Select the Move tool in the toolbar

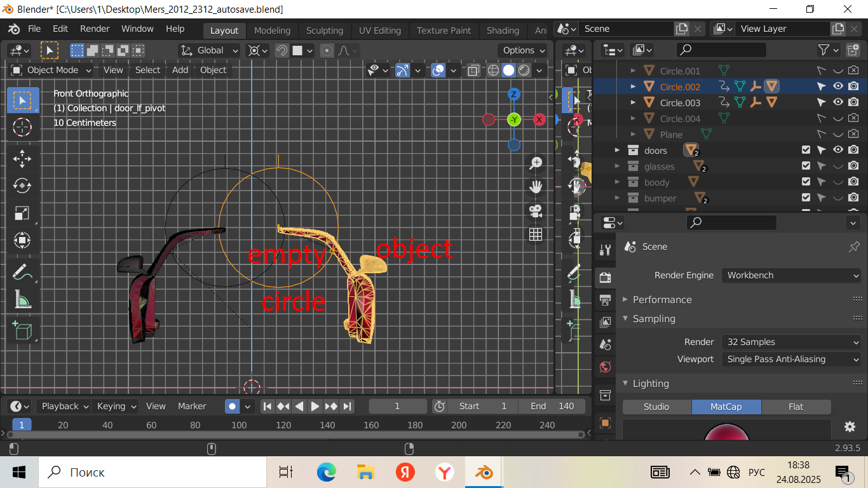click(x=22, y=158)
